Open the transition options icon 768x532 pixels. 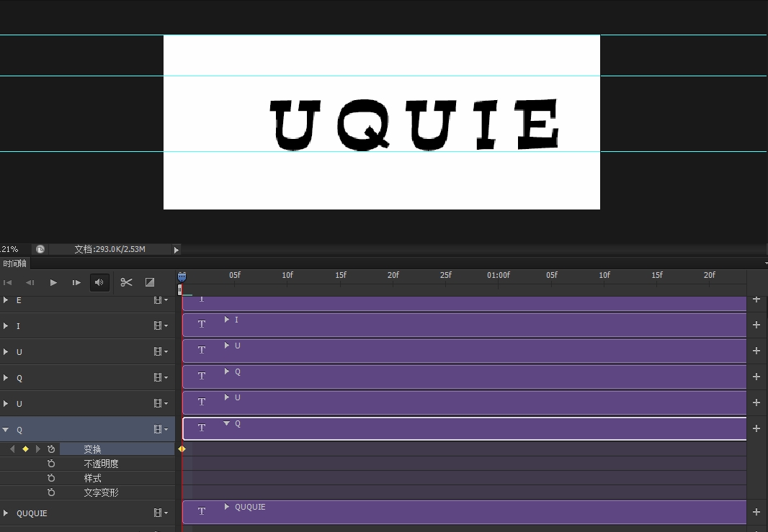[150, 282]
